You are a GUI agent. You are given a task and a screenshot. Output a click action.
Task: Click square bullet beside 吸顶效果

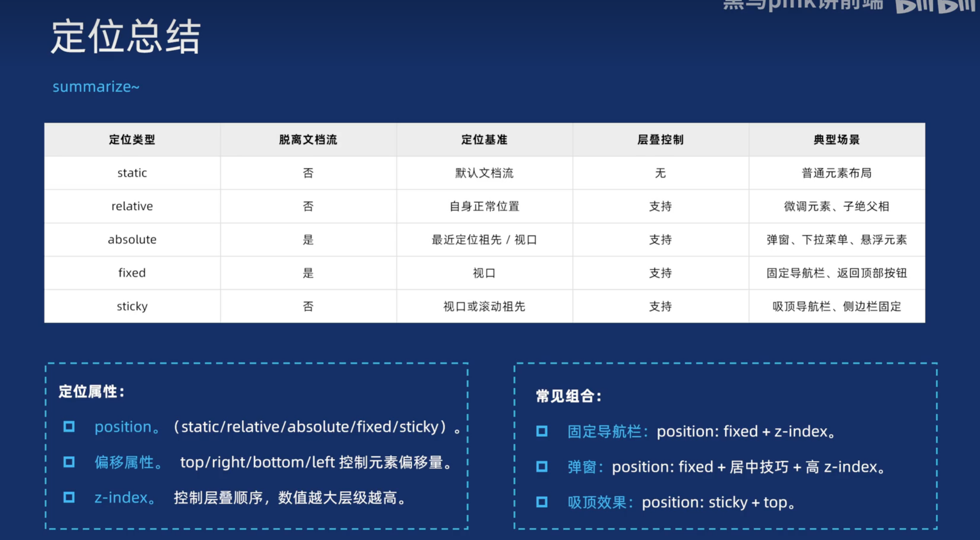(542, 502)
